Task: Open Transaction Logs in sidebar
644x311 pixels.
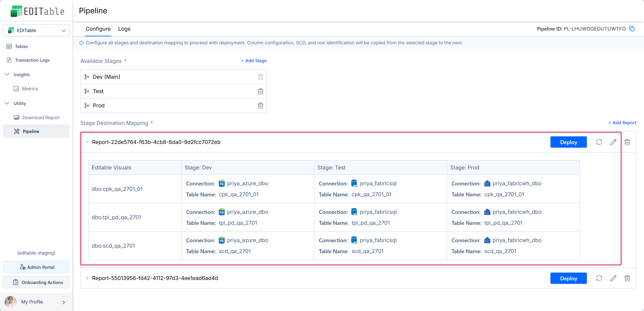Action: tap(32, 60)
